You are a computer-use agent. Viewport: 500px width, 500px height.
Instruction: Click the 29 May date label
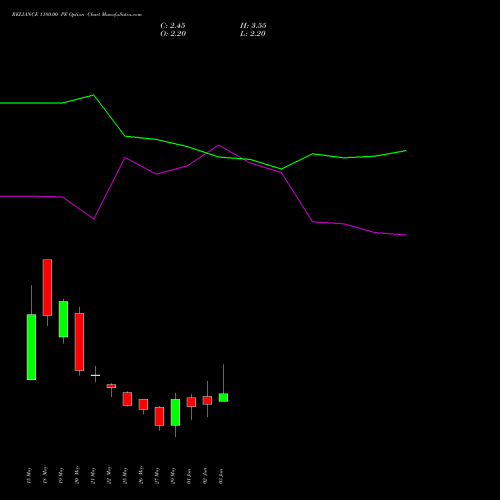173,475
